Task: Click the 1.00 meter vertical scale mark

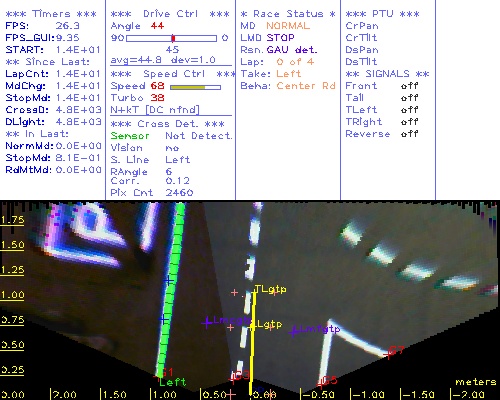Action: 12,295
